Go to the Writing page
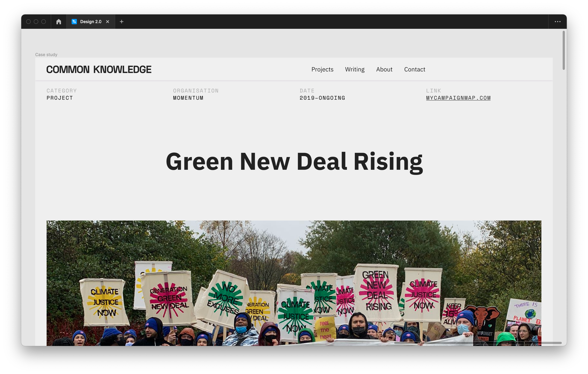Screen dimensions: 588x374 tap(355, 69)
